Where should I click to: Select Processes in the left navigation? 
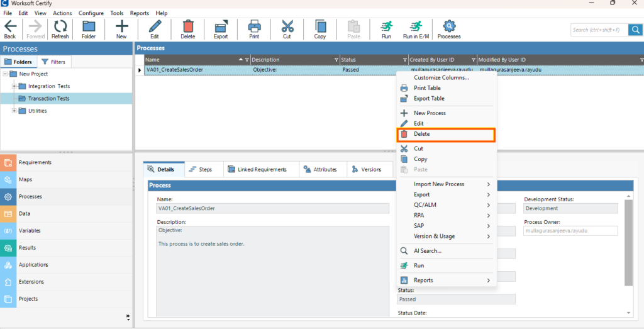[66, 197]
